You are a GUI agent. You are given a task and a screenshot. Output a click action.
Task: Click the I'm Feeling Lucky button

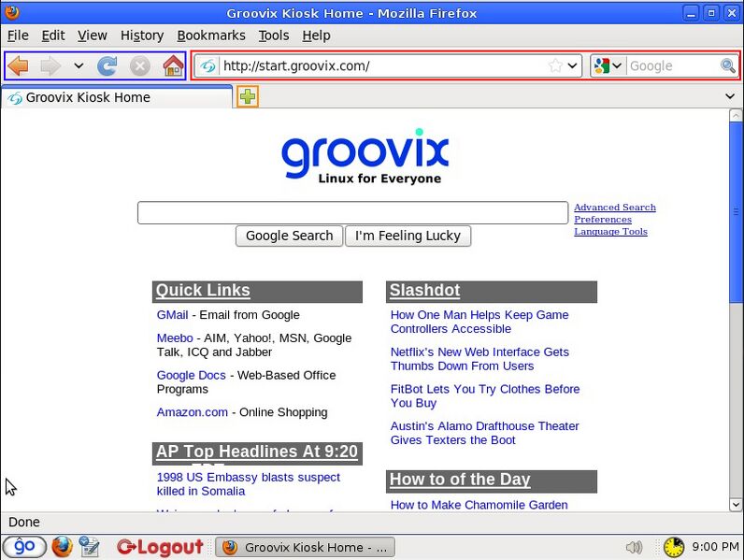[408, 236]
